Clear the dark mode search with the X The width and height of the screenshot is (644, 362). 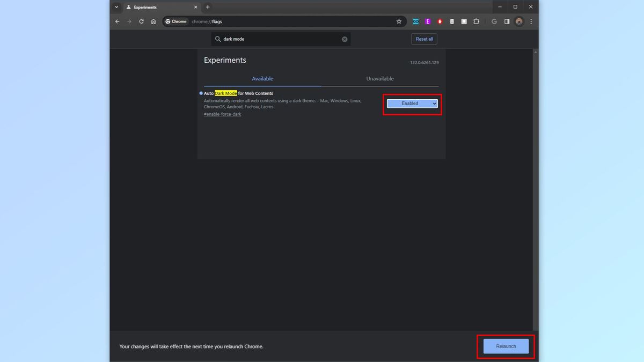(x=345, y=39)
